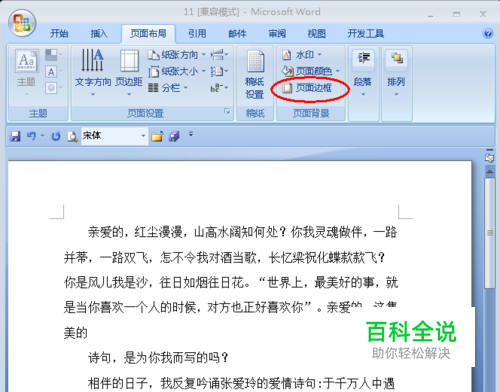Screen dimensions: 500x392
Task: Open the Mailings (邮件) tab
Action: pos(237,34)
